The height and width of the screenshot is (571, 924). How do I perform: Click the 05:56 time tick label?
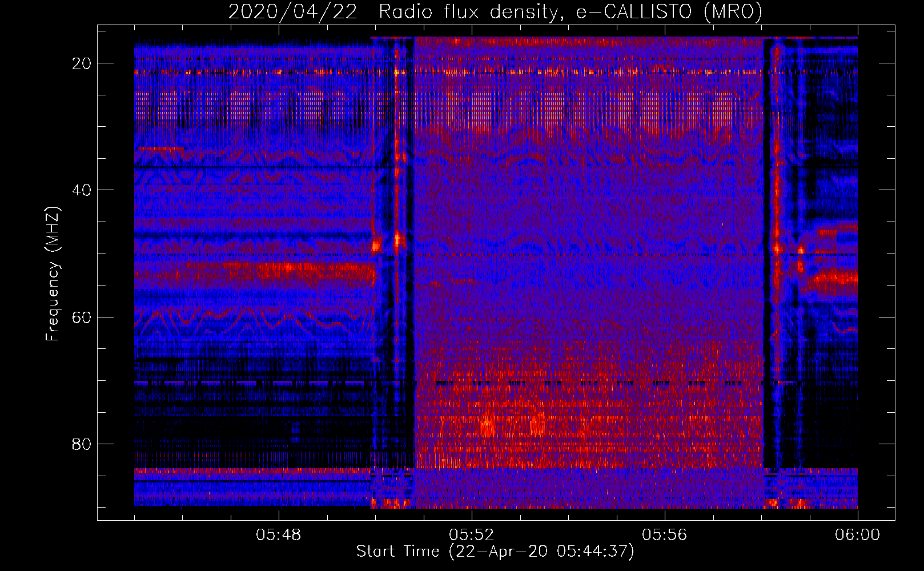[664, 535]
